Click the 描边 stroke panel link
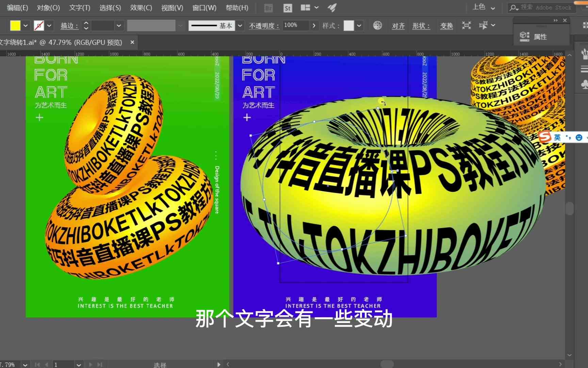The width and height of the screenshot is (588, 368). (69, 26)
